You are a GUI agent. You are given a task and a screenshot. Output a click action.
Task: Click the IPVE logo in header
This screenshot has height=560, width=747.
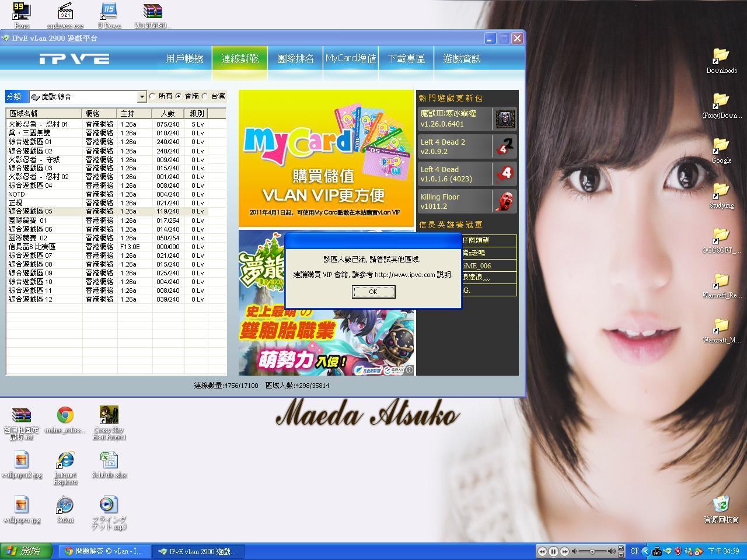74,59
